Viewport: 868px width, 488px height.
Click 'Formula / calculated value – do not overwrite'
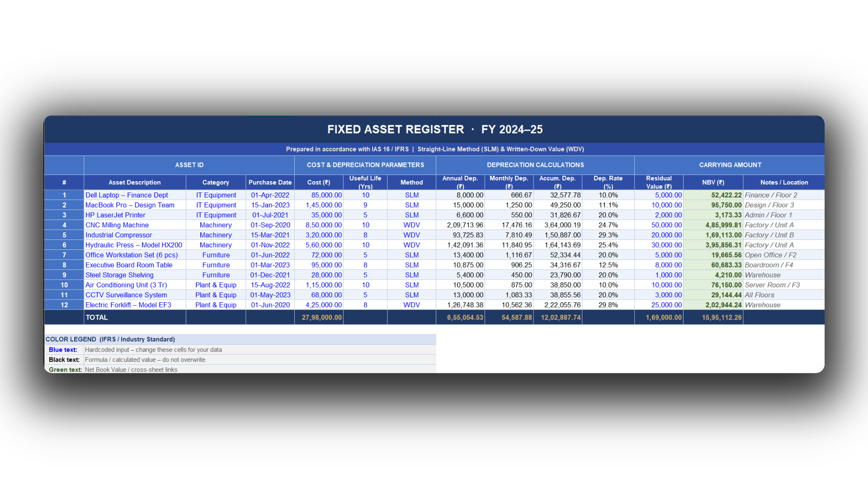point(145,360)
